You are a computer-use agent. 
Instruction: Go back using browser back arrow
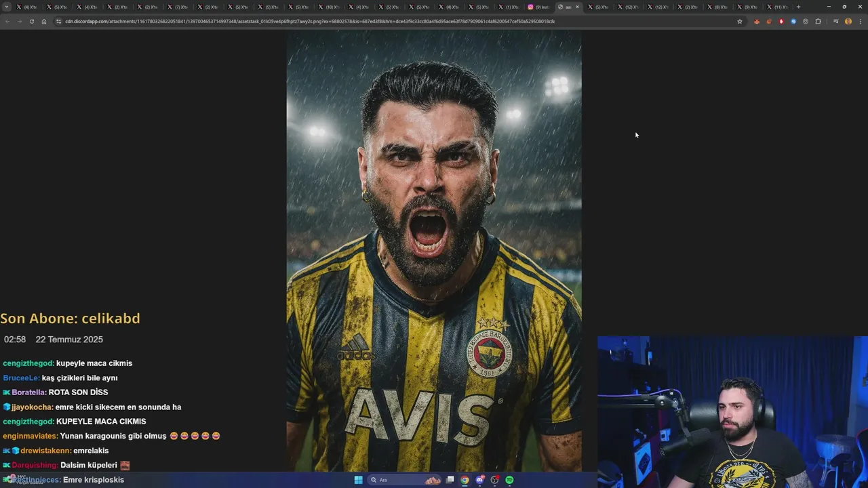click(7, 21)
